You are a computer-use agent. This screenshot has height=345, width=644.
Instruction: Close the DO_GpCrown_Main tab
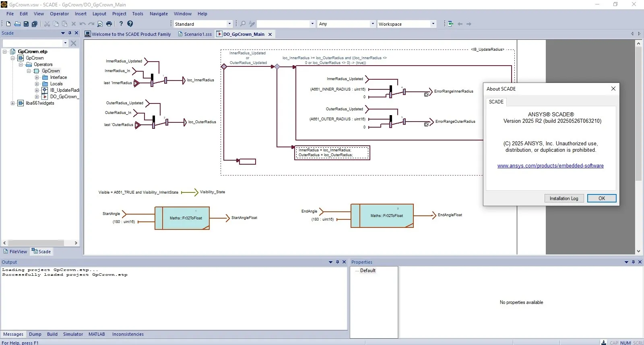pyautogui.click(x=270, y=34)
